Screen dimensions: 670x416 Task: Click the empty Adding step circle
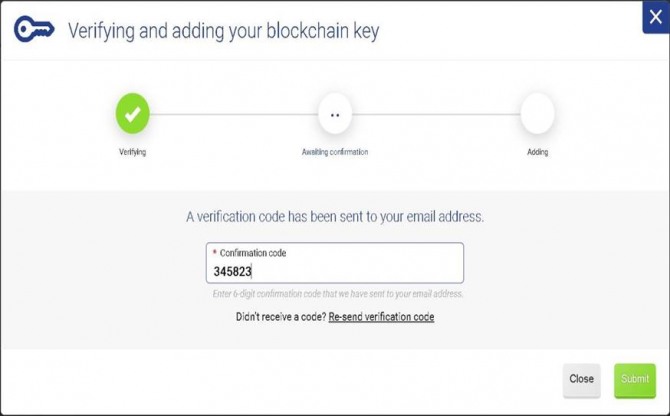(537, 114)
